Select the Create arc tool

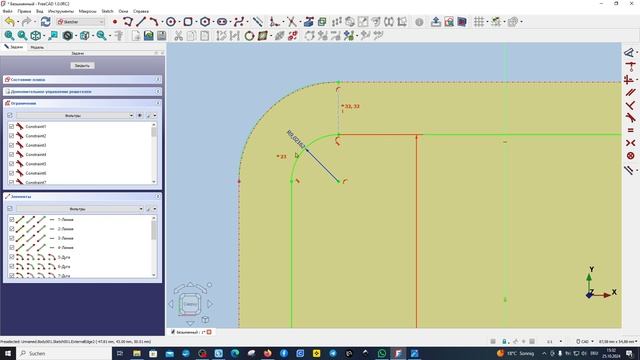[x=153, y=22]
